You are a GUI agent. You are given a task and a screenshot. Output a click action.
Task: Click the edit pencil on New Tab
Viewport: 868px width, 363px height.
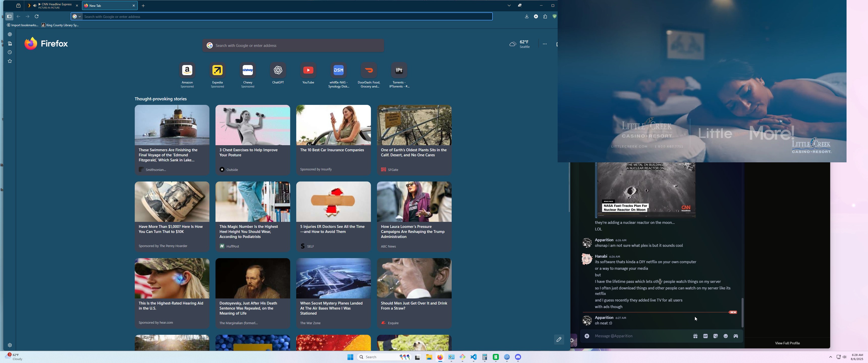click(x=559, y=339)
